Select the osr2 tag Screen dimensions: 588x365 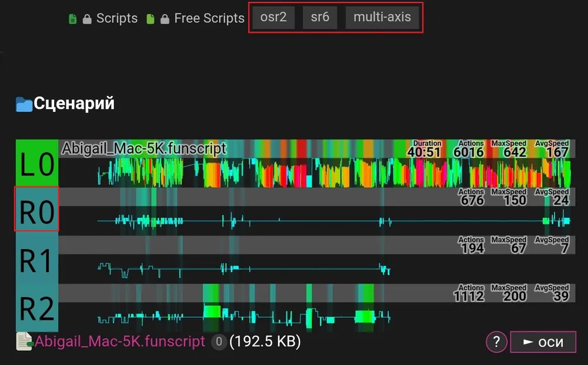point(273,17)
